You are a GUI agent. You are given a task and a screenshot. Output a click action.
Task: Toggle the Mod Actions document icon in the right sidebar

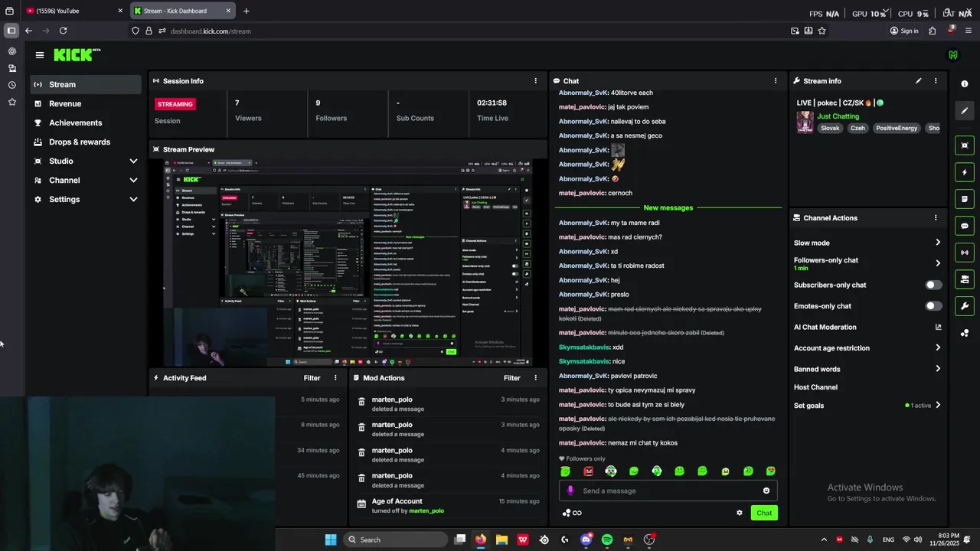(x=965, y=199)
